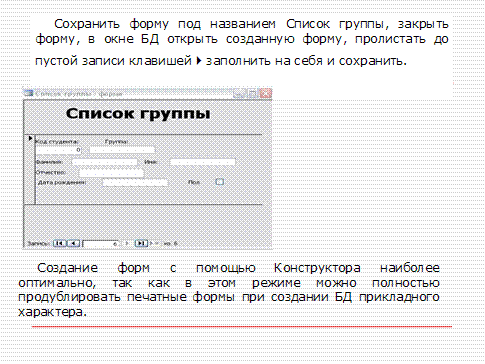Image resolution: width=485 pixels, height=364 pixels.
Task: Go to the first record
Action: [60, 243]
